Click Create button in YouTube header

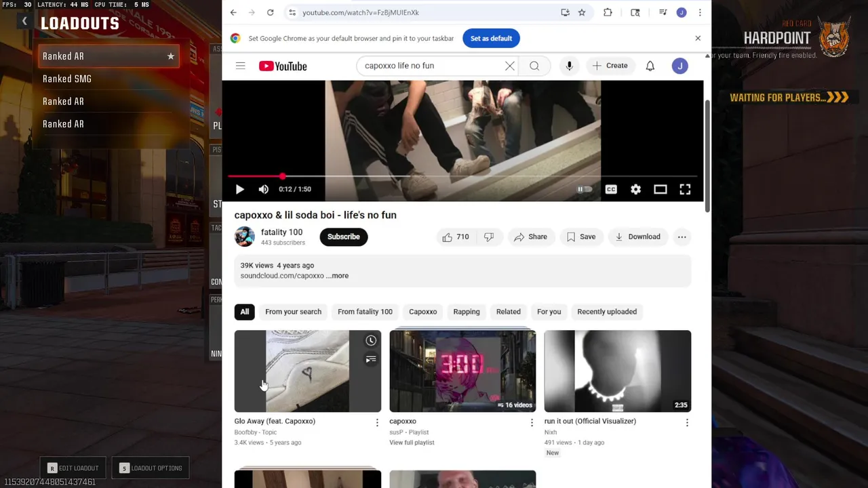pos(610,66)
